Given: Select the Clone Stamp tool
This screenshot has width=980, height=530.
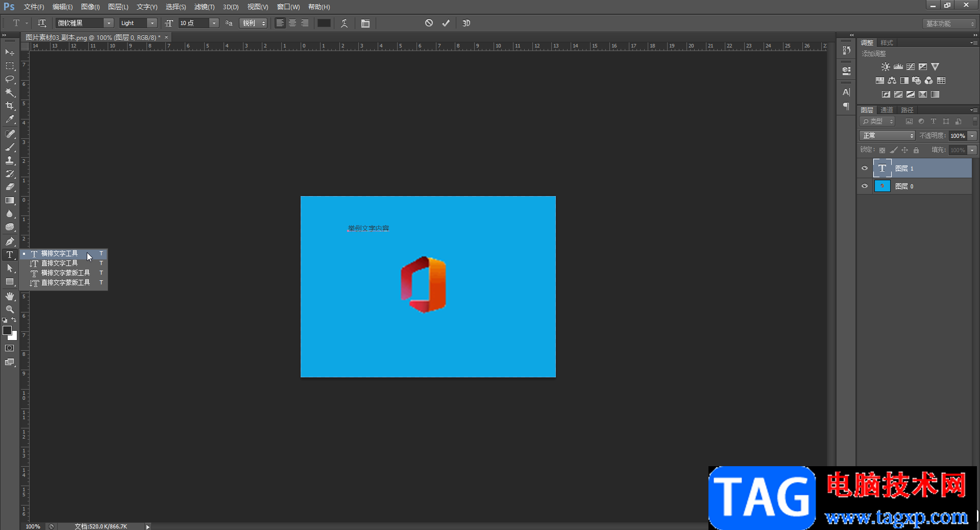Looking at the screenshot, I should (10, 160).
